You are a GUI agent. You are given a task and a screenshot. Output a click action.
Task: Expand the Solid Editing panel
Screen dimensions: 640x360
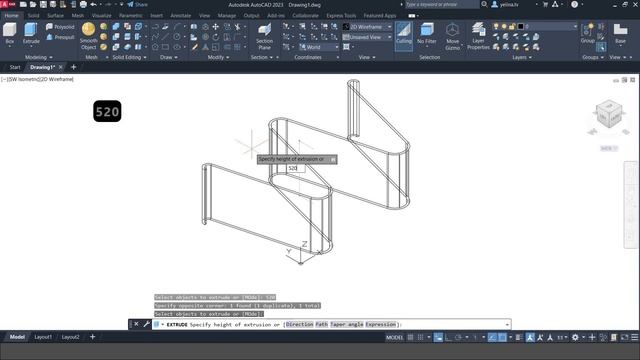[x=129, y=57]
